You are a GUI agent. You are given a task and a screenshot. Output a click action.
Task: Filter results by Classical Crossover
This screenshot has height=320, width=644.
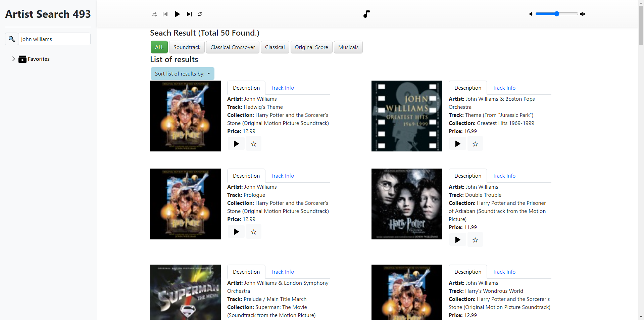click(x=233, y=47)
